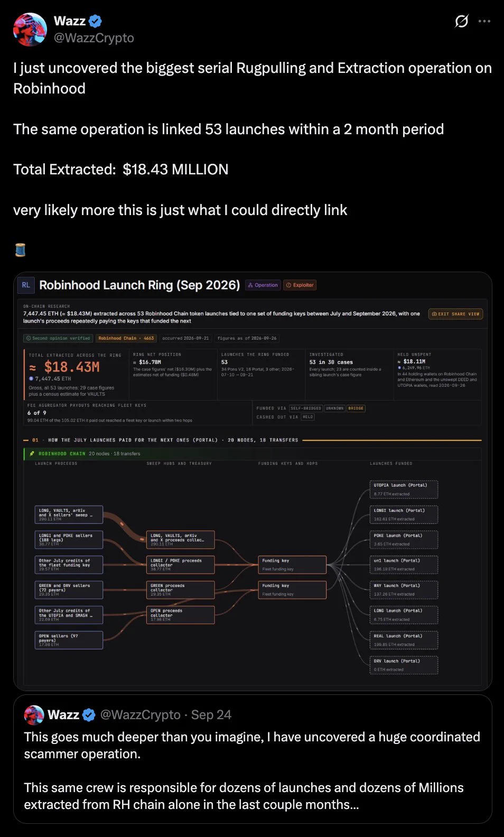Click the RL logo badge in the image

coord(26,285)
